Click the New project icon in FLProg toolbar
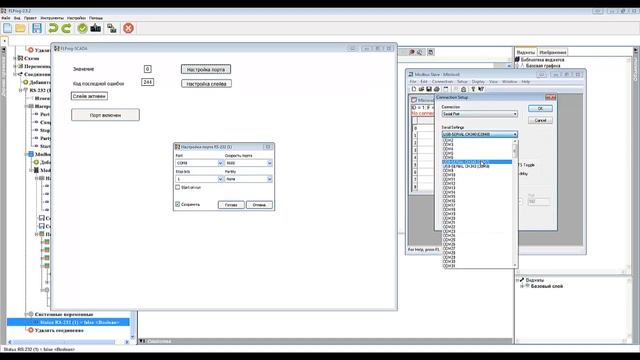Image resolution: width=640 pixels, height=360 pixels. (7, 28)
